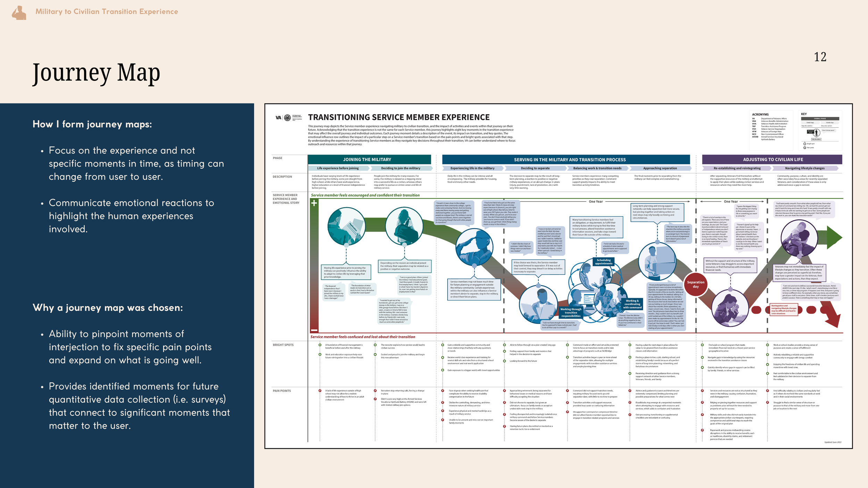Screen dimensions: 868x488
Task: Click the Approaching separation chevron step
Action: click(x=660, y=168)
